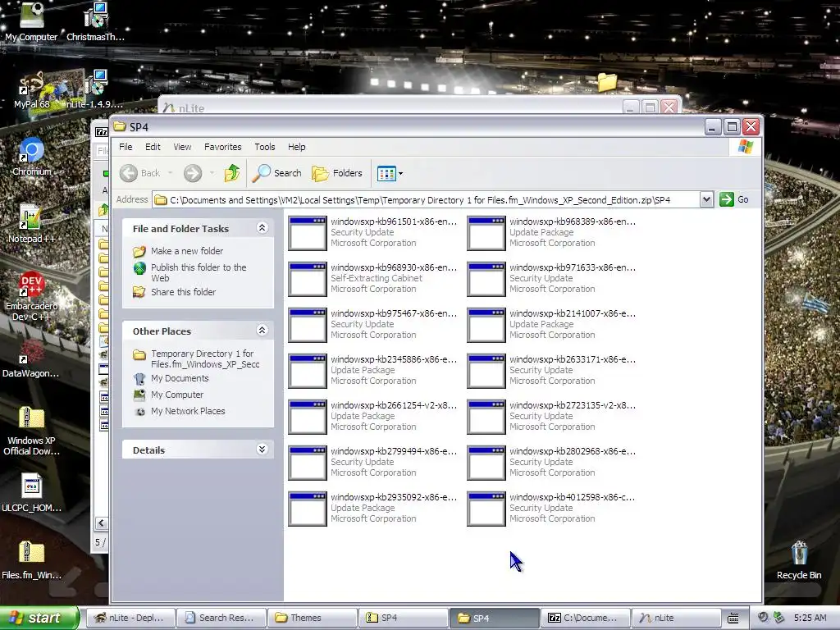Select the windowsxp-kb2935092 file icon
The width and height of the screenshot is (840, 630).
tap(308, 509)
